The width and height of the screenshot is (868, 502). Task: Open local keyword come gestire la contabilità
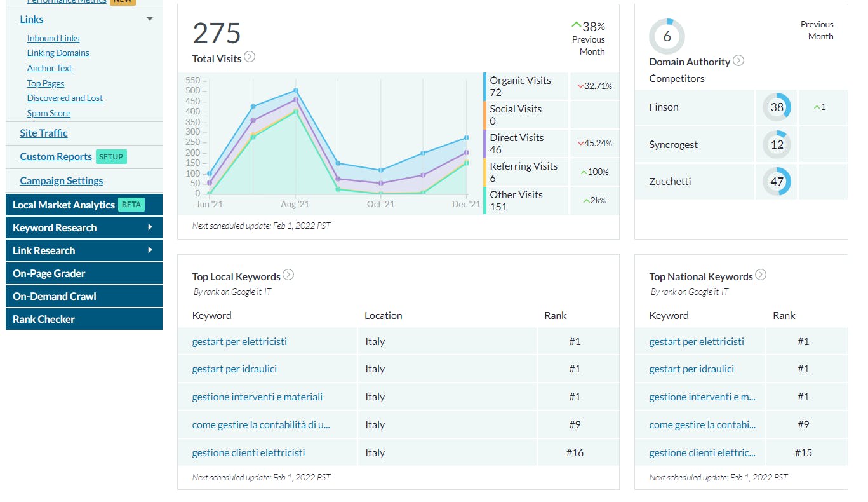pyautogui.click(x=261, y=424)
